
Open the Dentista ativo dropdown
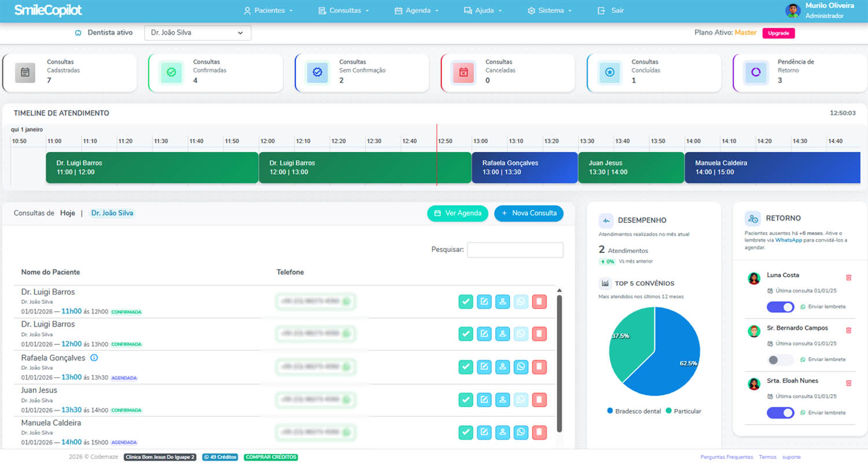197,33
